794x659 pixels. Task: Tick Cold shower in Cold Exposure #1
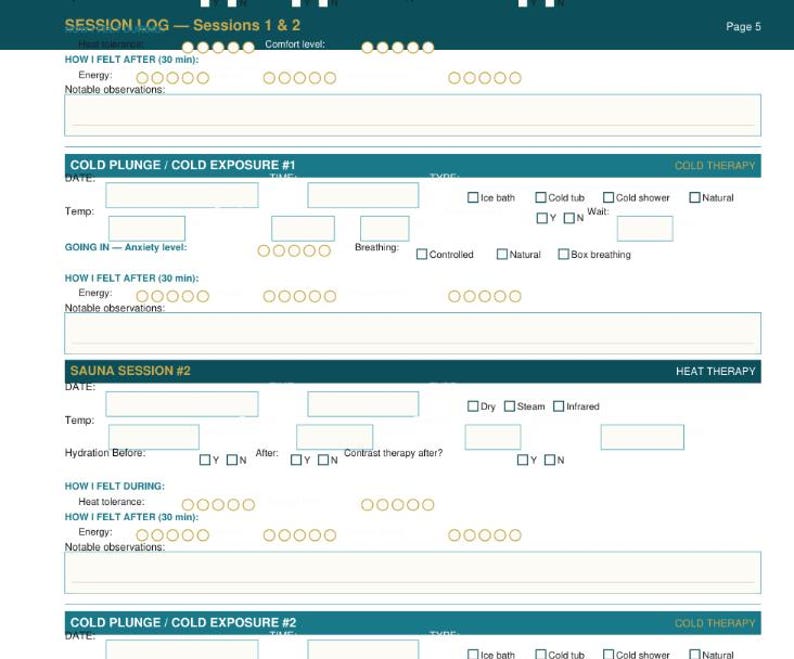click(x=609, y=198)
